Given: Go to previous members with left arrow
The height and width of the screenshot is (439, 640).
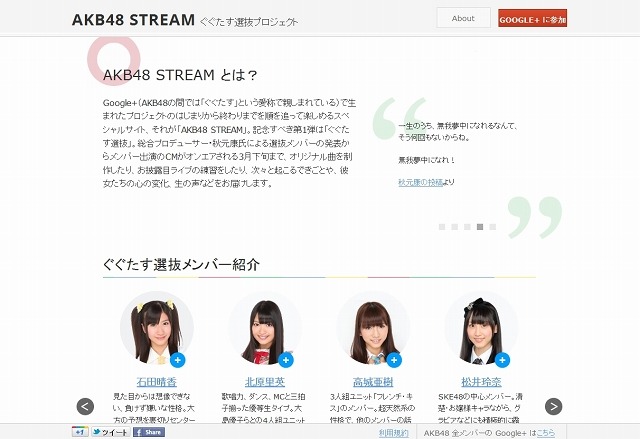Looking at the screenshot, I should 85,406.
